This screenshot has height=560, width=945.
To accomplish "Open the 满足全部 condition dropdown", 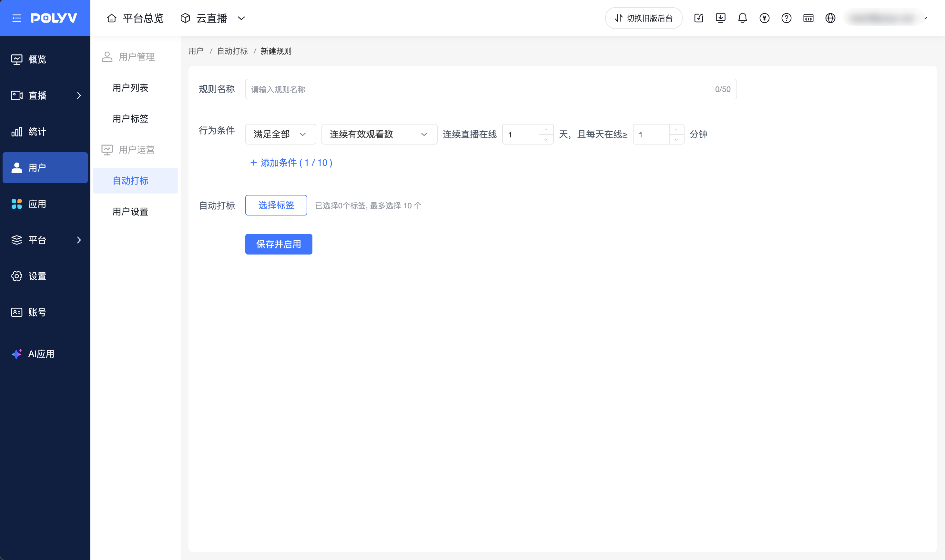I will point(280,134).
